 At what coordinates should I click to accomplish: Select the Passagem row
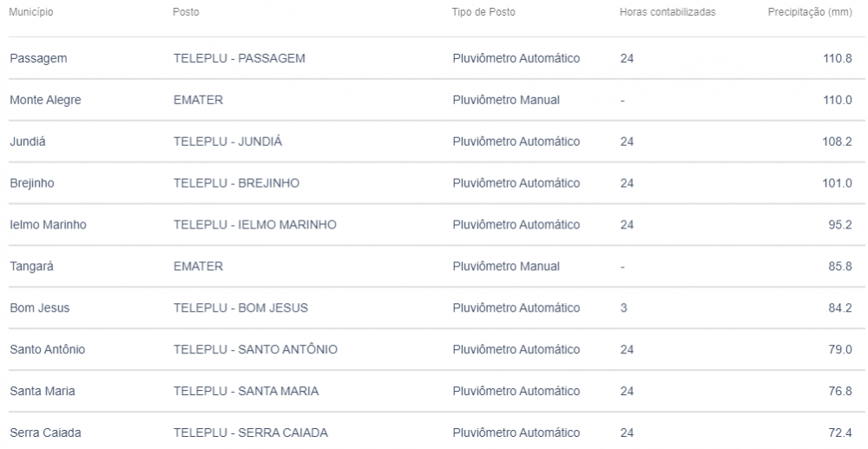point(39,58)
